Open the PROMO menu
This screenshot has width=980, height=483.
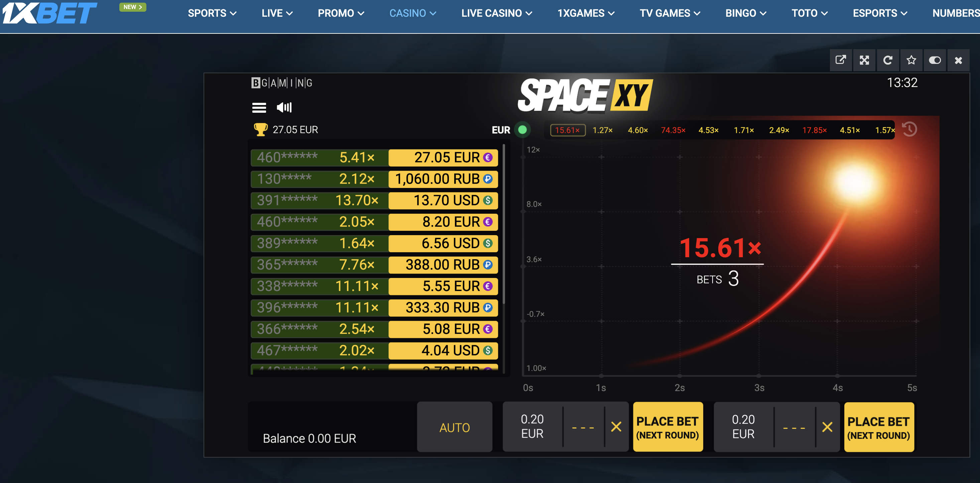pos(341,13)
